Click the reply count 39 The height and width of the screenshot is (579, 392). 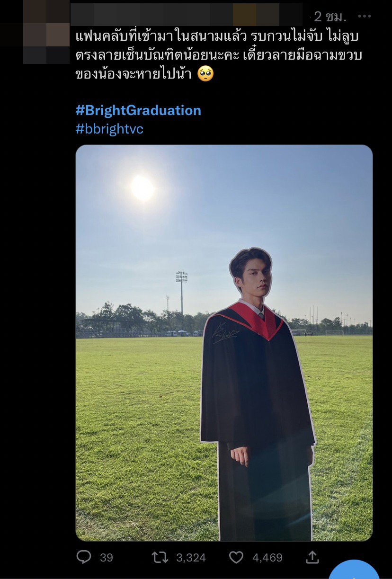pos(107,558)
